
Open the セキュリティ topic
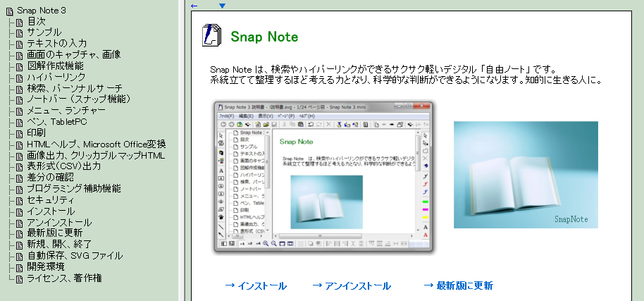(x=51, y=200)
